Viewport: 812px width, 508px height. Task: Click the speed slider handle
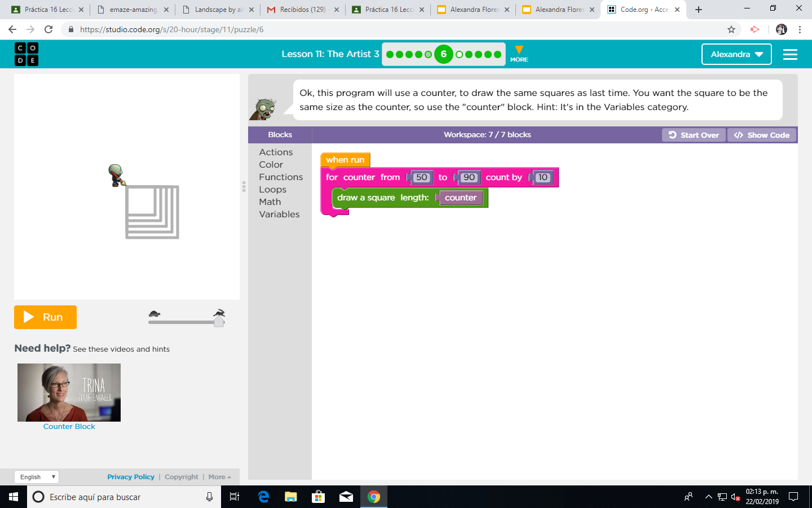(x=219, y=321)
